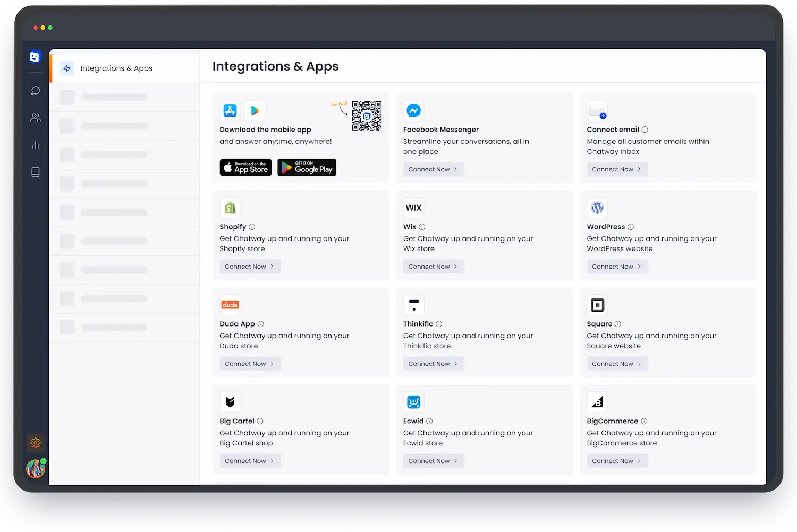Click the WordPress logo icon
The height and width of the screenshot is (532, 797).
click(598, 208)
